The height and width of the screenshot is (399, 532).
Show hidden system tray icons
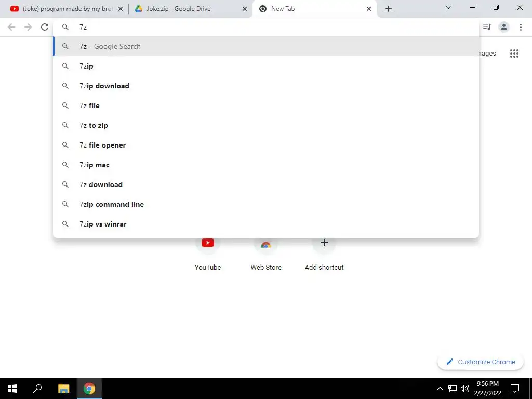coord(440,389)
